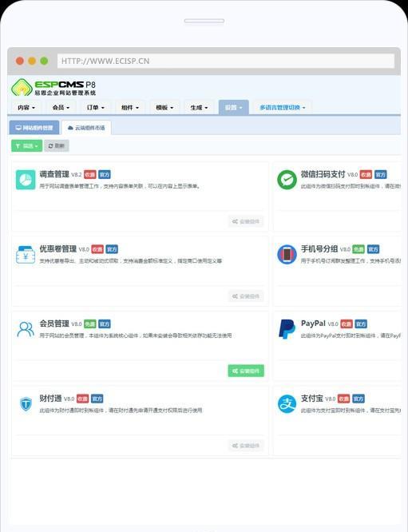Click the 支付宝 Alipay logo icon

point(287,403)
